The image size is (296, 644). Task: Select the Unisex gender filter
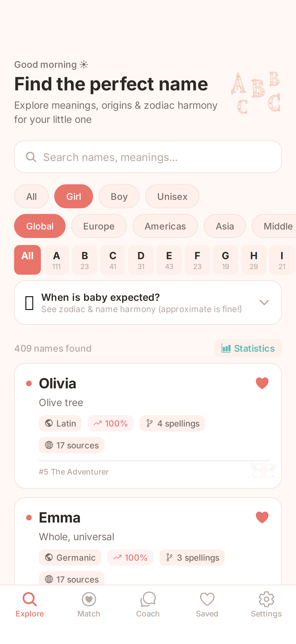(172, 196)
